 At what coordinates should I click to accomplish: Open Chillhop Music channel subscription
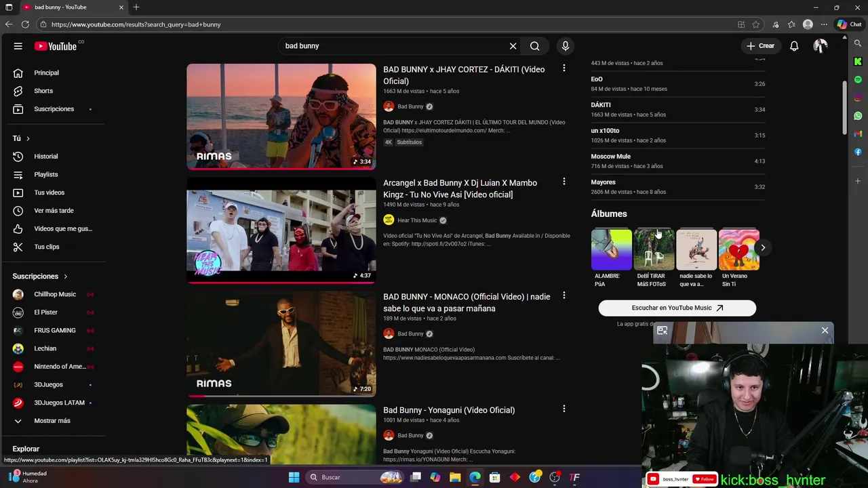[54, 294]
